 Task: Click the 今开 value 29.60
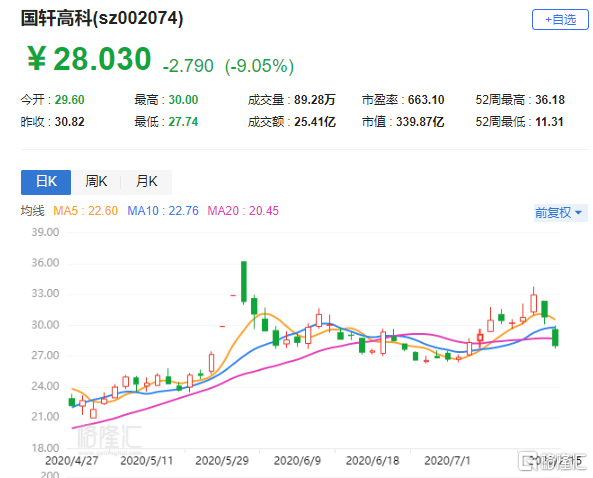[70, 100]
